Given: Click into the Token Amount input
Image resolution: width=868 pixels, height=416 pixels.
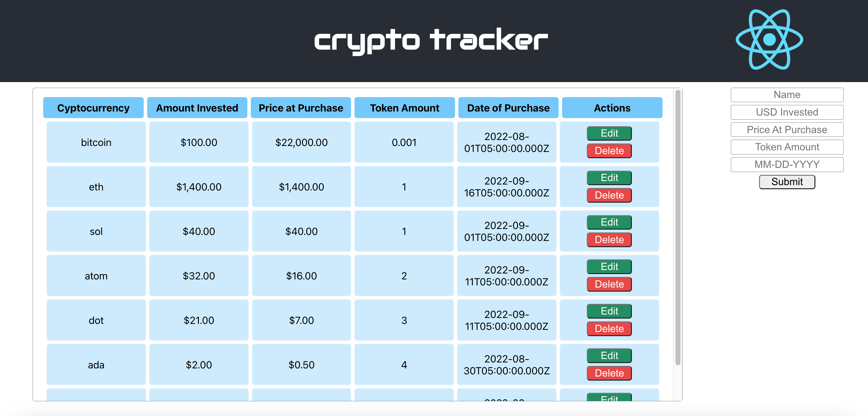Looking at the screenshot, I should [x=787, y=147].
